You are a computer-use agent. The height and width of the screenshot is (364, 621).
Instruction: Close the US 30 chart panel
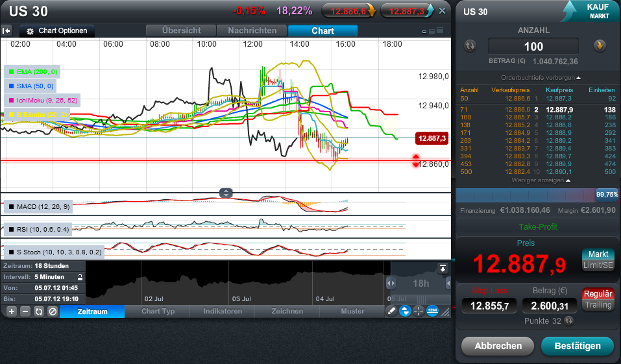(443, 11)
